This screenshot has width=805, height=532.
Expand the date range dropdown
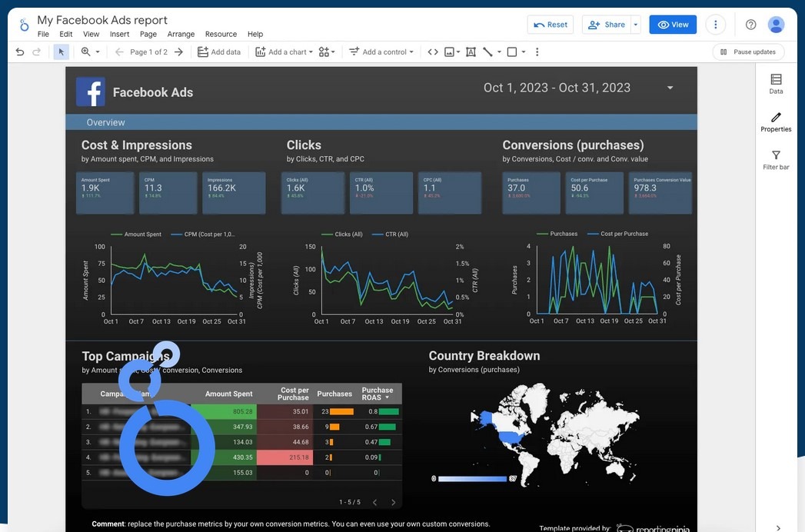click(x=670, y=88)
